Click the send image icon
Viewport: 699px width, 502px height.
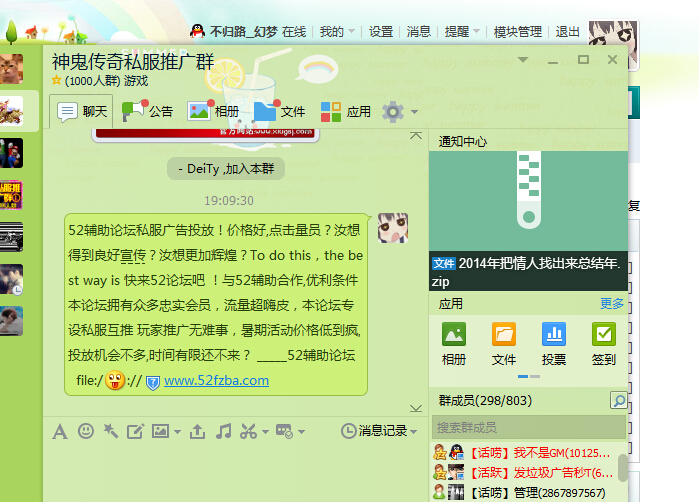pos(160,431)
